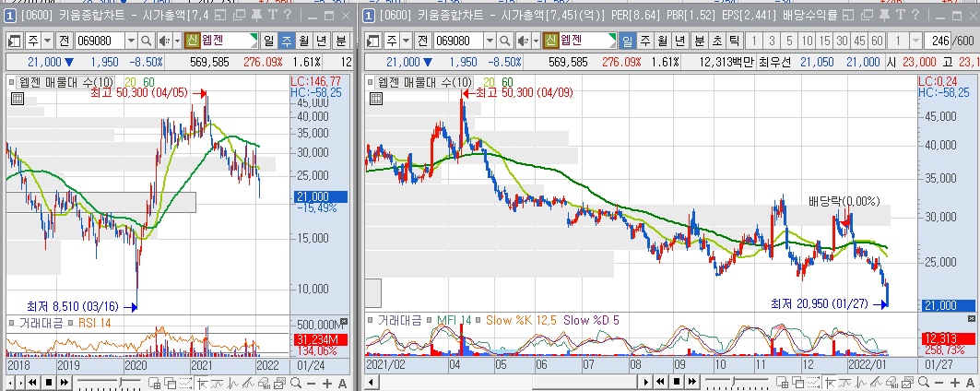Click search magnifier icon in right chart
The width and height of the screenshot is (980, 391).
(505, 41)
